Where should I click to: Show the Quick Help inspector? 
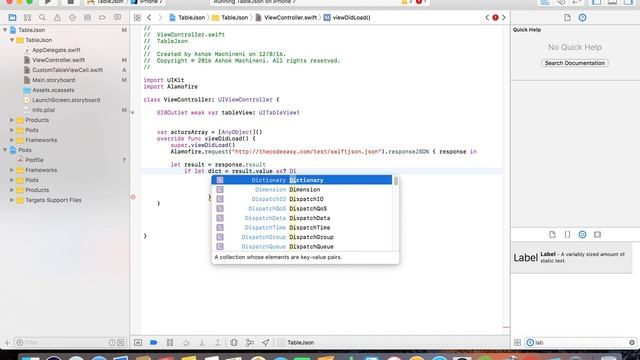(582, 18)
